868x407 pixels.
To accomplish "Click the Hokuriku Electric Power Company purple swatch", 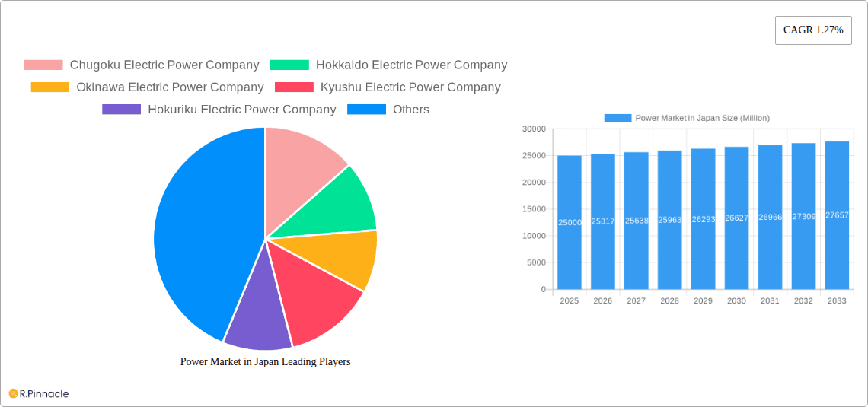I will (x=122, y=110).
